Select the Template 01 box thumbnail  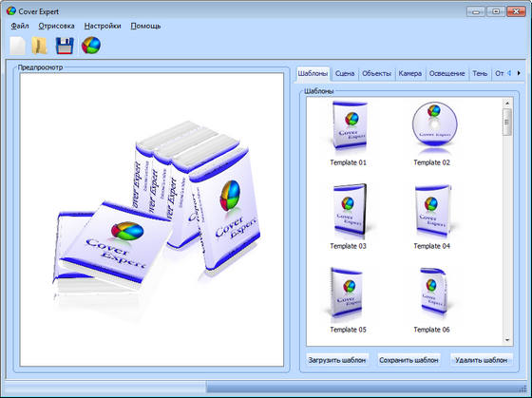click(x=350, y=126)
